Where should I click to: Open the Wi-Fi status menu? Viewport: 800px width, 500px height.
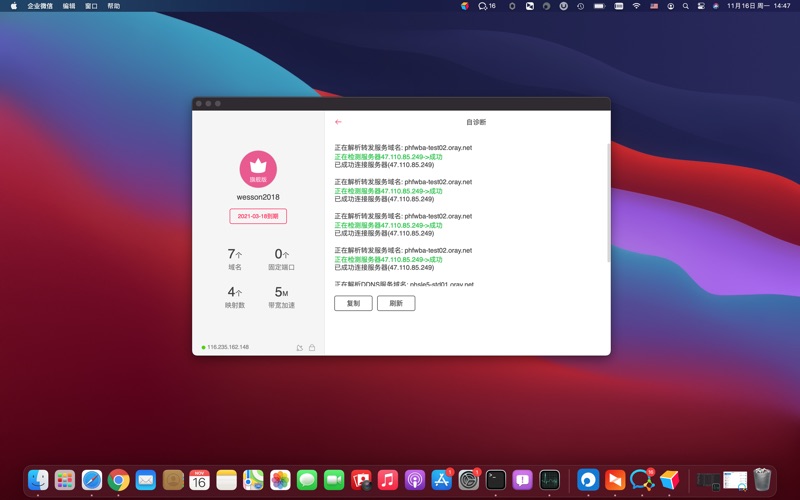coord(635,6)
